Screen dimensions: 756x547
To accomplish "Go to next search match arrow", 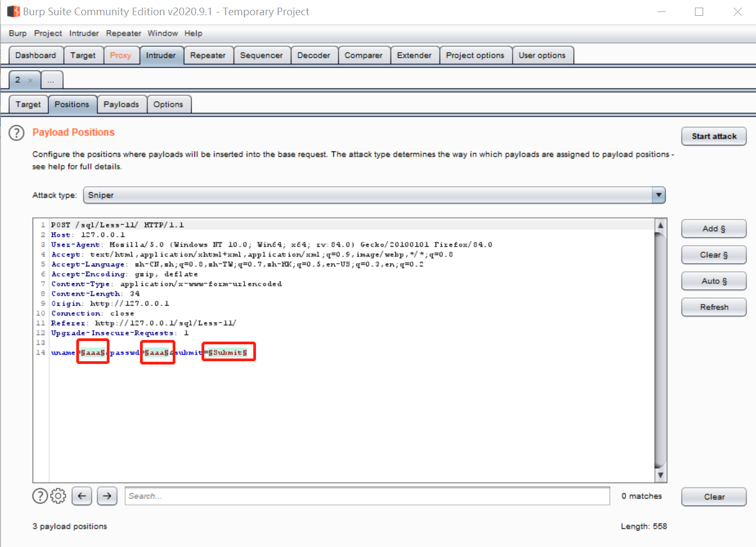I will tap(107, 496).
